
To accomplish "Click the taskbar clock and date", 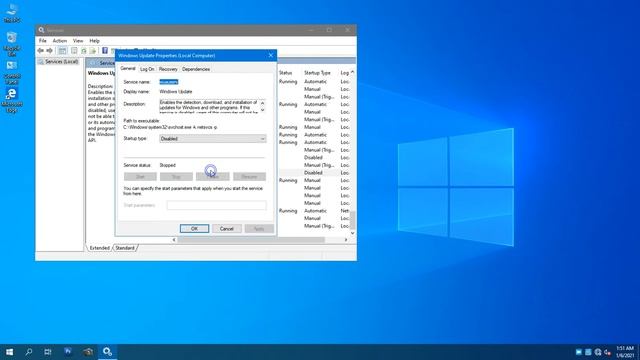I will [x=625, y=352].
